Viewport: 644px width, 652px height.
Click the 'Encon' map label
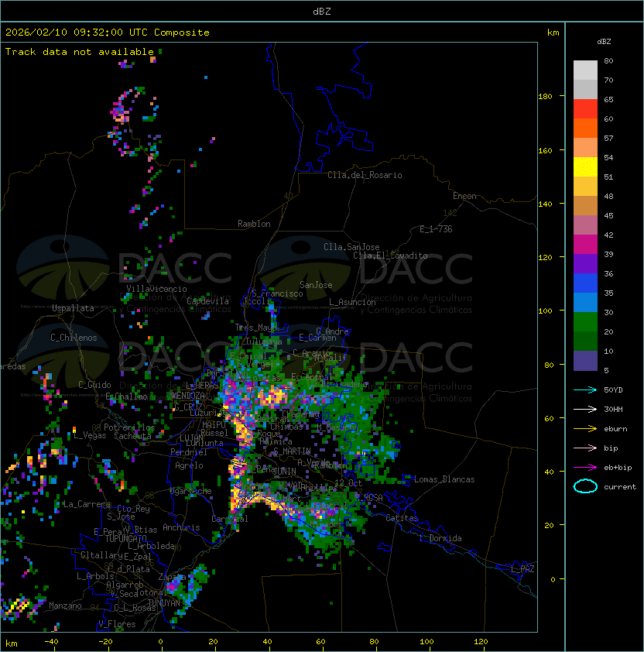464,196
